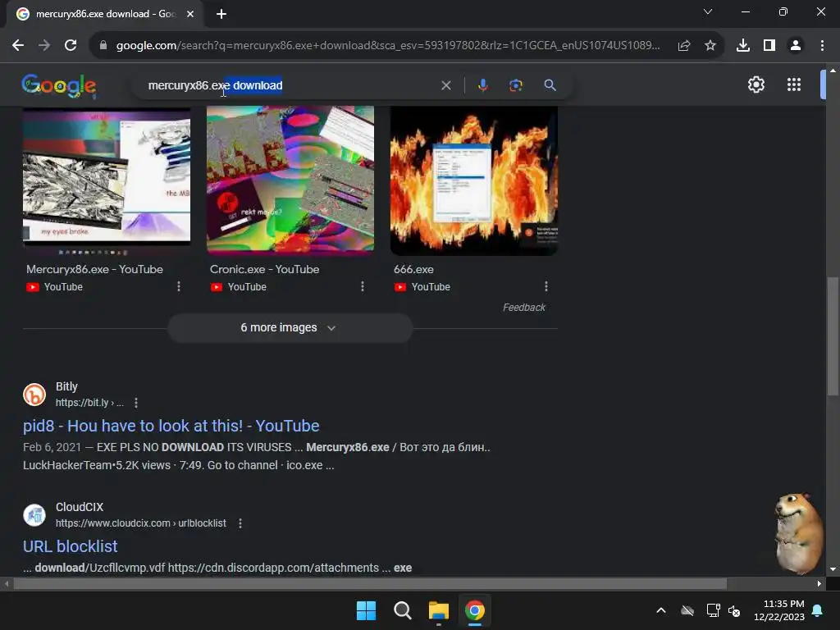This screenshot has height=630, width=840.
Task: View site information lock icon
Action: coord(103,46)
